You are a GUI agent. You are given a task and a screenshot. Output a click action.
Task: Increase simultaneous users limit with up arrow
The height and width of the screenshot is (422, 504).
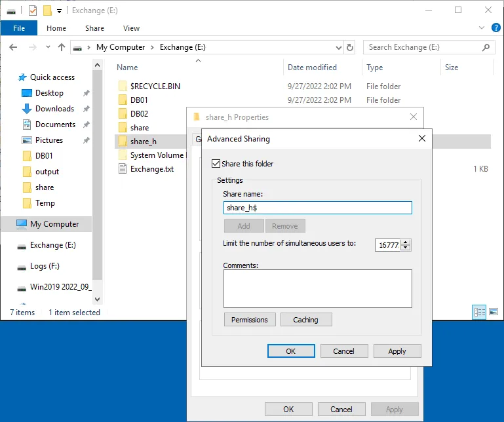pyautogui.click(x=406, y=242)
